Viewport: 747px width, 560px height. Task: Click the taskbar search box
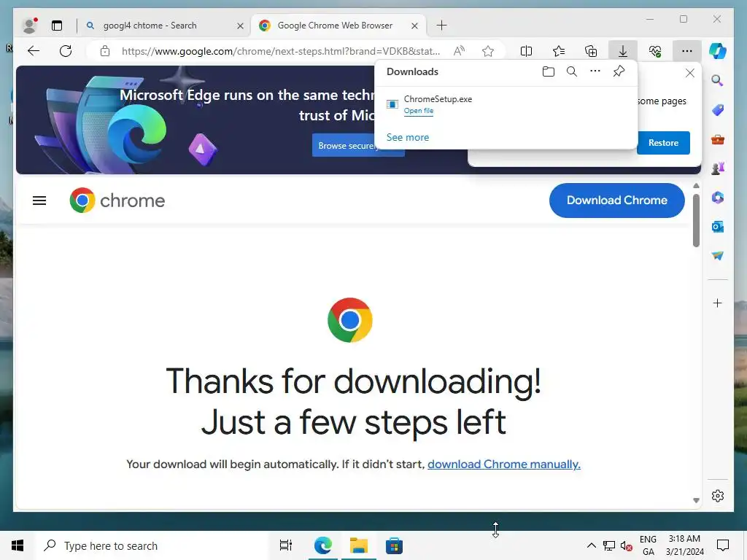(152, 545)
